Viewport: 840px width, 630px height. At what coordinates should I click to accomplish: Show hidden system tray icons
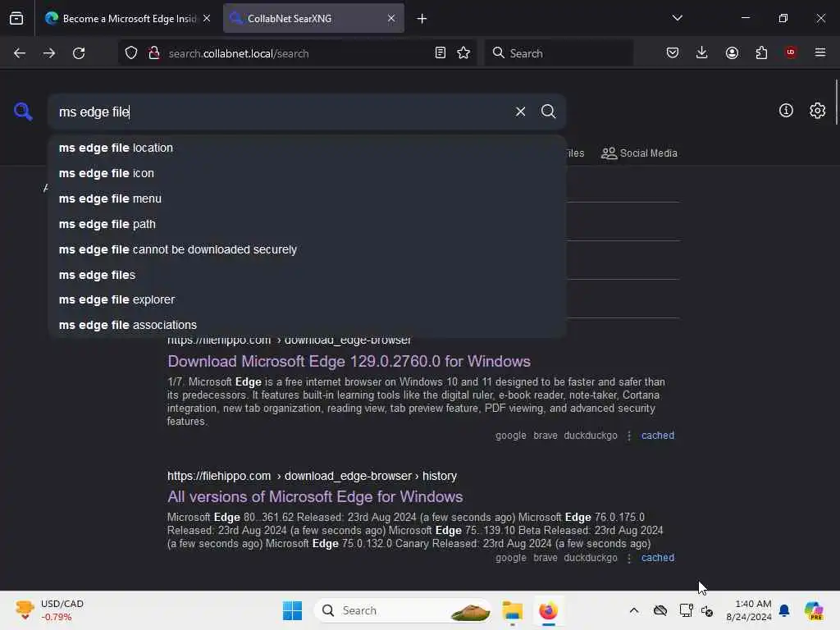click(x=634, y=610)
